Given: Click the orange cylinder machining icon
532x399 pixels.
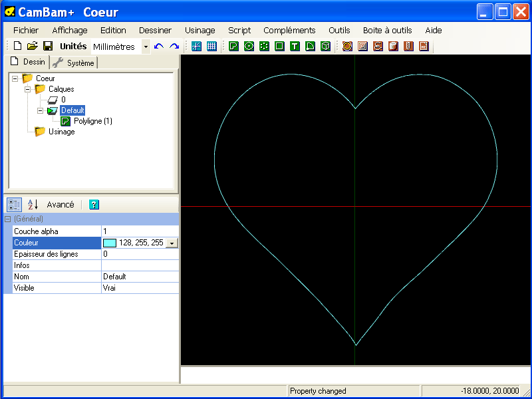Looking at the screenshot, I should pos(393,46).
